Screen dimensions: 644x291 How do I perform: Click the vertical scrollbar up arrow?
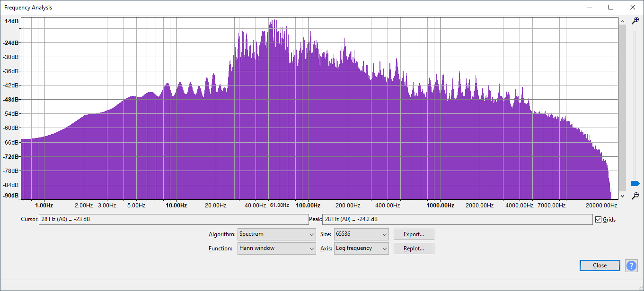point(623,21)
